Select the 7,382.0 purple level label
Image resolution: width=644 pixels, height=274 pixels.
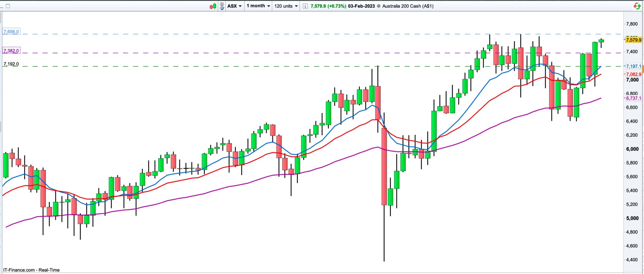click(x=11, y=51)
